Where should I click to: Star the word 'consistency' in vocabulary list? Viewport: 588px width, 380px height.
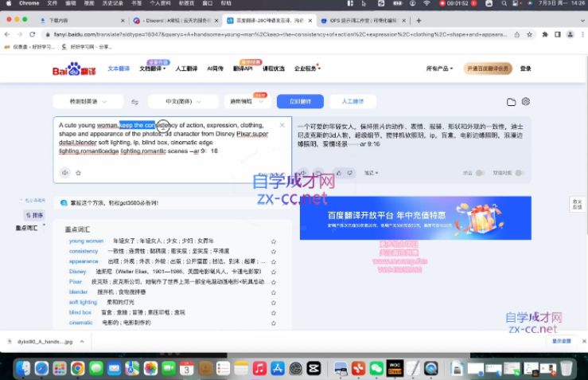274,251
